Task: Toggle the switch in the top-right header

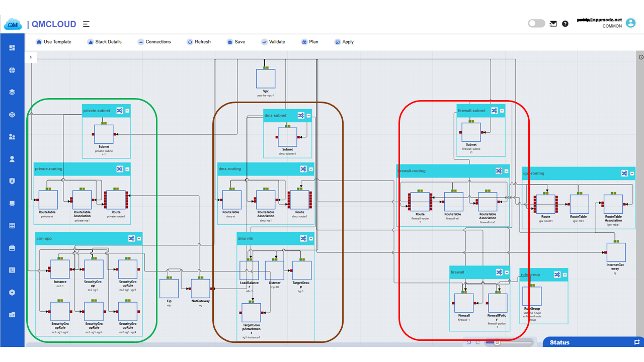Action: pyautogui.click(x=536, y=23)
